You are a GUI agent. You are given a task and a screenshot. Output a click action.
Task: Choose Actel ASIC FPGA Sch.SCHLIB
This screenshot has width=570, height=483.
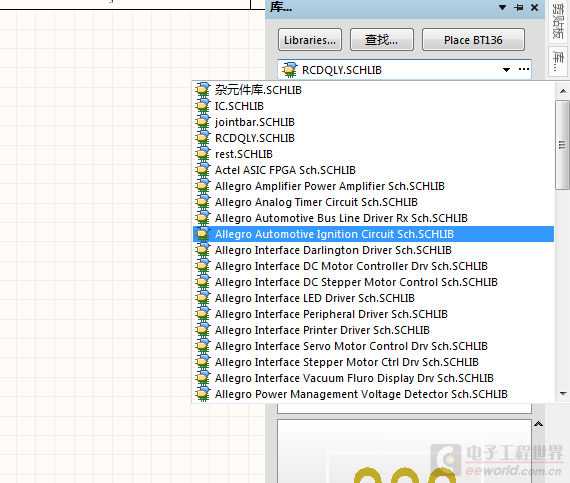coord(373,170)
